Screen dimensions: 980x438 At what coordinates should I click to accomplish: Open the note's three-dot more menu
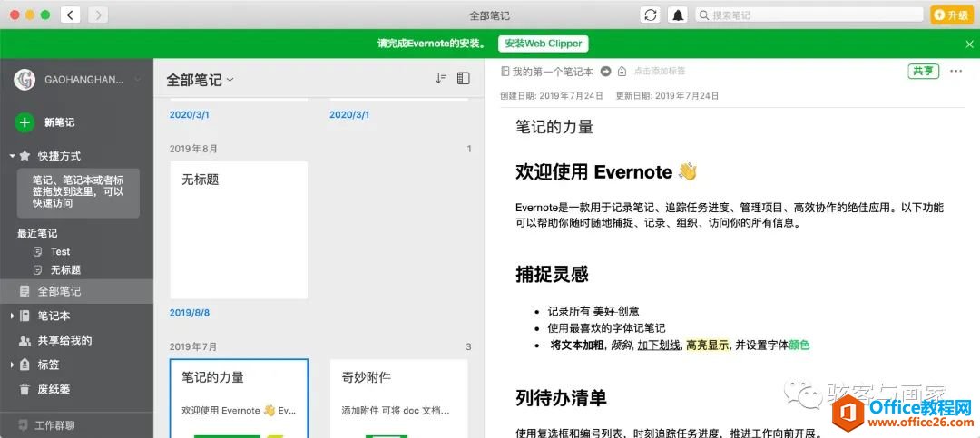(x=955, y=72)
